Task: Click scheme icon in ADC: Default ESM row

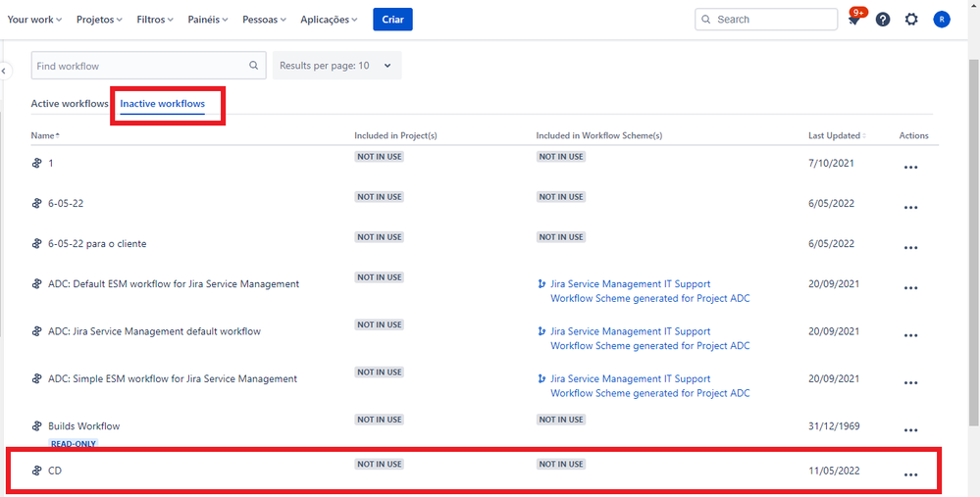Action: [542, 284]
